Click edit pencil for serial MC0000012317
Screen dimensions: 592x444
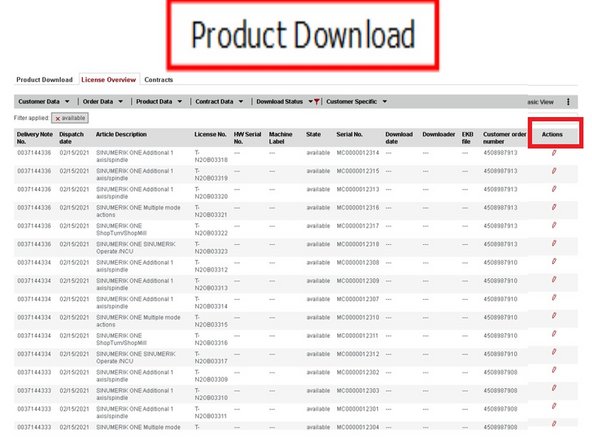coord(554,225)
